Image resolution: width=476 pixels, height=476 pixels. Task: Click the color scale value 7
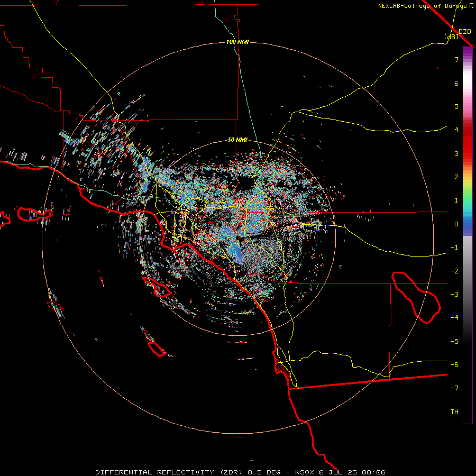(x=456, y=59)
